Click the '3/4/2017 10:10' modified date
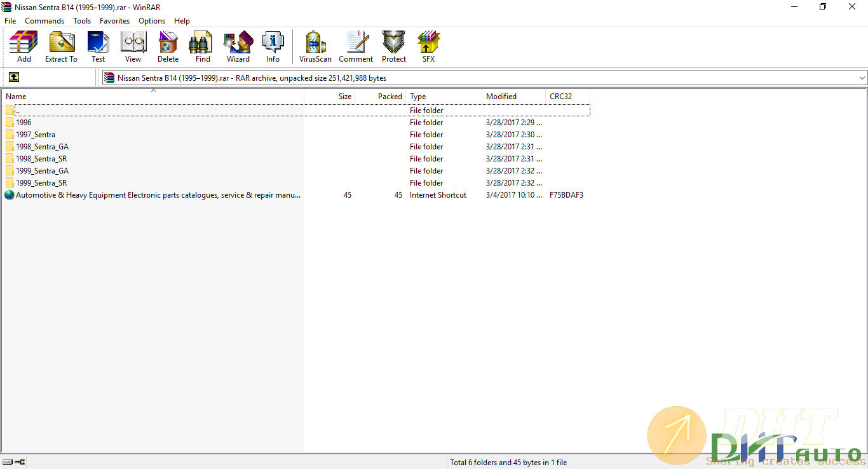This screenshot has height=469, width=868. click(514, 195)
